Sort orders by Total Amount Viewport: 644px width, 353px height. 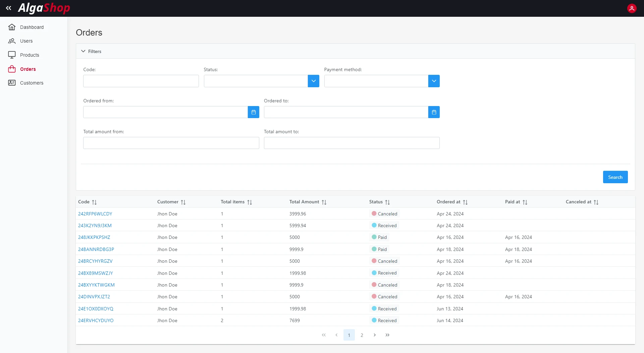click(x=324, y=202)
